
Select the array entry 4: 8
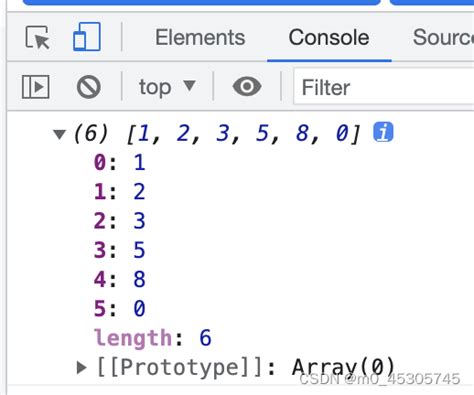[120, 279]
